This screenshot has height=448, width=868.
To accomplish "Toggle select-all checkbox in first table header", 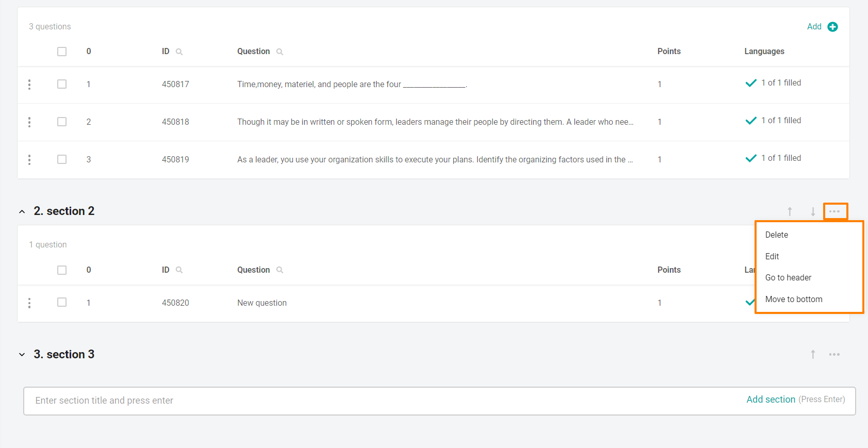I will (x=62, y=52).
